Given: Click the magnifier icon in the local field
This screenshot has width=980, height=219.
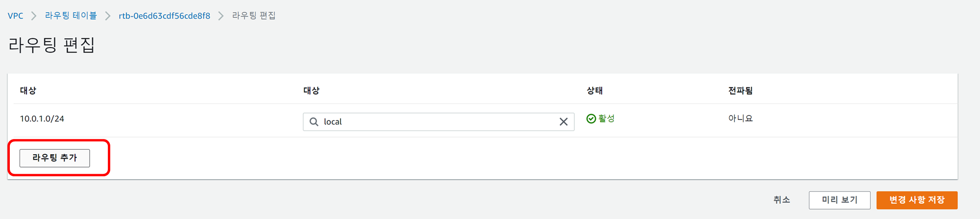Looking at the screenshot, I should (314, 122).
